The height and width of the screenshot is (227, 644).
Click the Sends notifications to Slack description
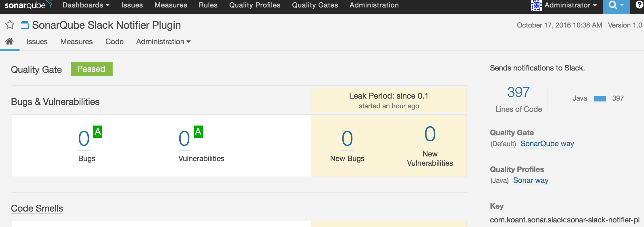point(537,68)
